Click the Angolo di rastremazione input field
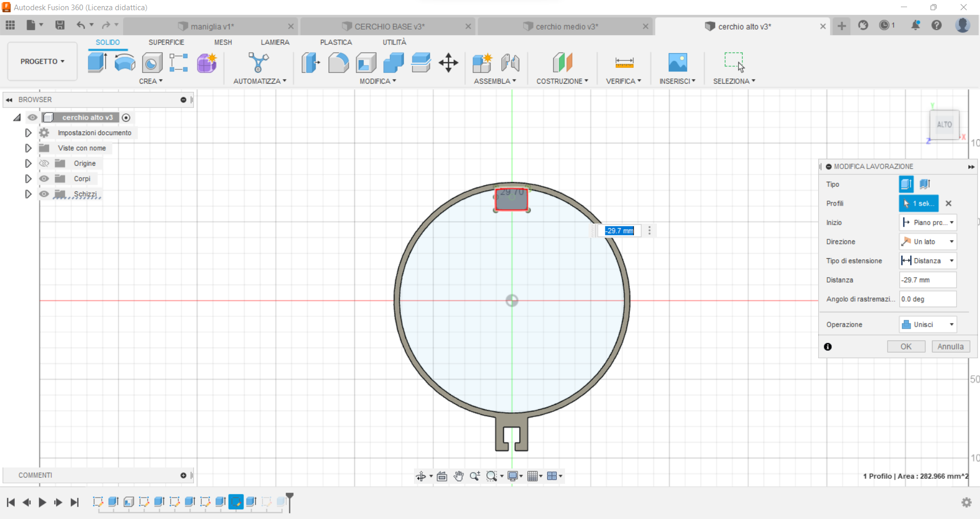 coord(927,299)
